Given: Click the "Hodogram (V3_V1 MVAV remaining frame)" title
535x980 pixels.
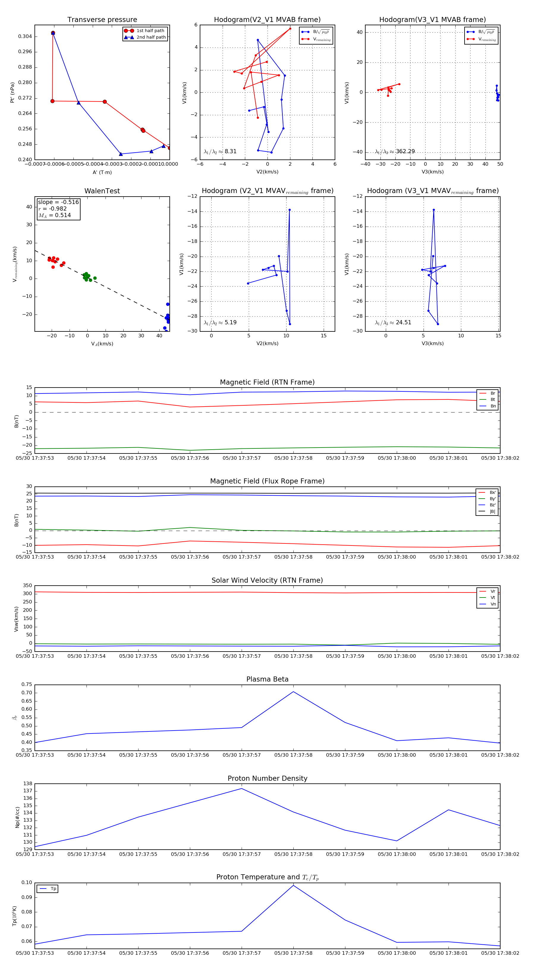Looking at the screenshot, I should point(432,191).
